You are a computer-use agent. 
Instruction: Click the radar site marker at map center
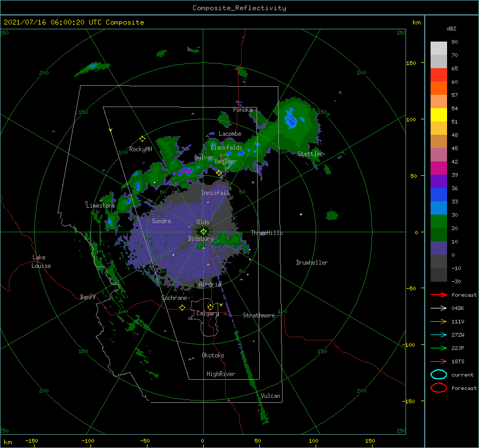(x=203, y=232)
